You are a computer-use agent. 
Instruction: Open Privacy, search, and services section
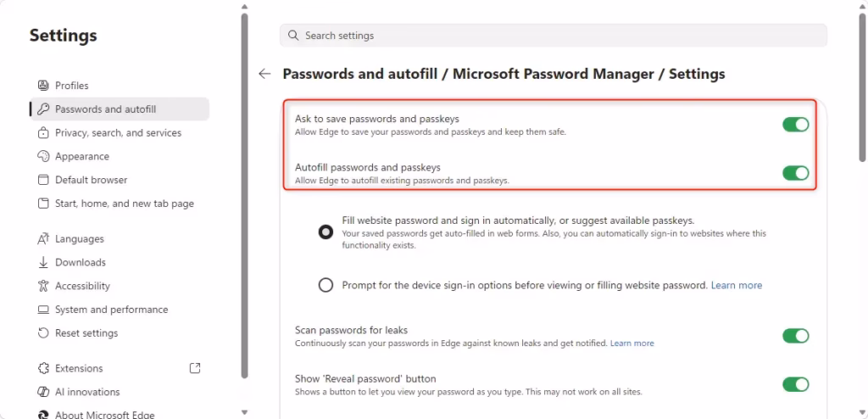pos(118,133)
